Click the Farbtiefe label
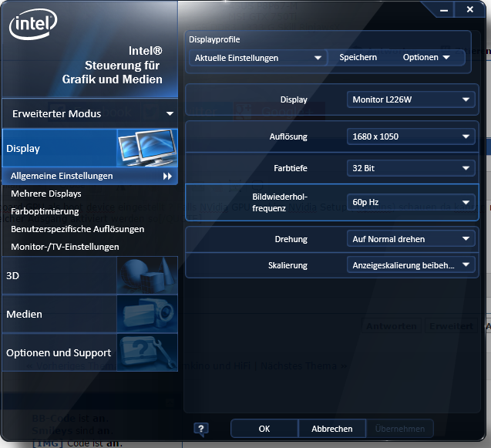 pos(291,168)
